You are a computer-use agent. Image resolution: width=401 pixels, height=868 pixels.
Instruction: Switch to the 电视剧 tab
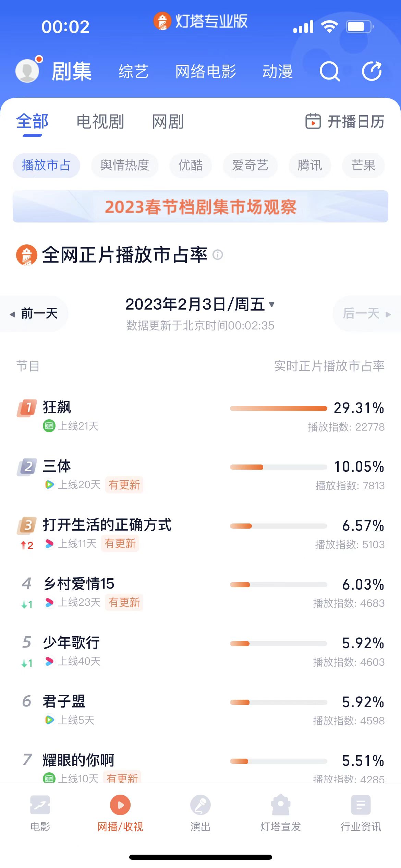100,122
